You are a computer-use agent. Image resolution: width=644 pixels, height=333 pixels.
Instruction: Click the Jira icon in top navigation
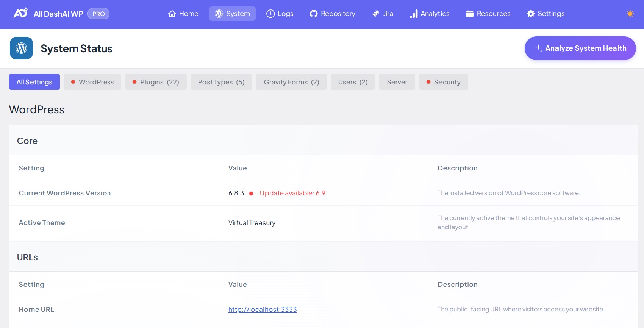tap(376, 14)
